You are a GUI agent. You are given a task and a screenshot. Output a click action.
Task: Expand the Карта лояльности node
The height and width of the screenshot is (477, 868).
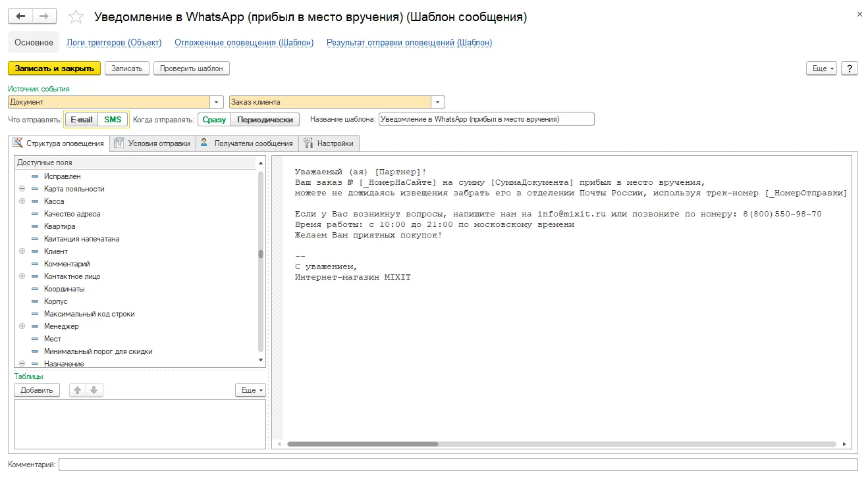click(x=22, y=189)
